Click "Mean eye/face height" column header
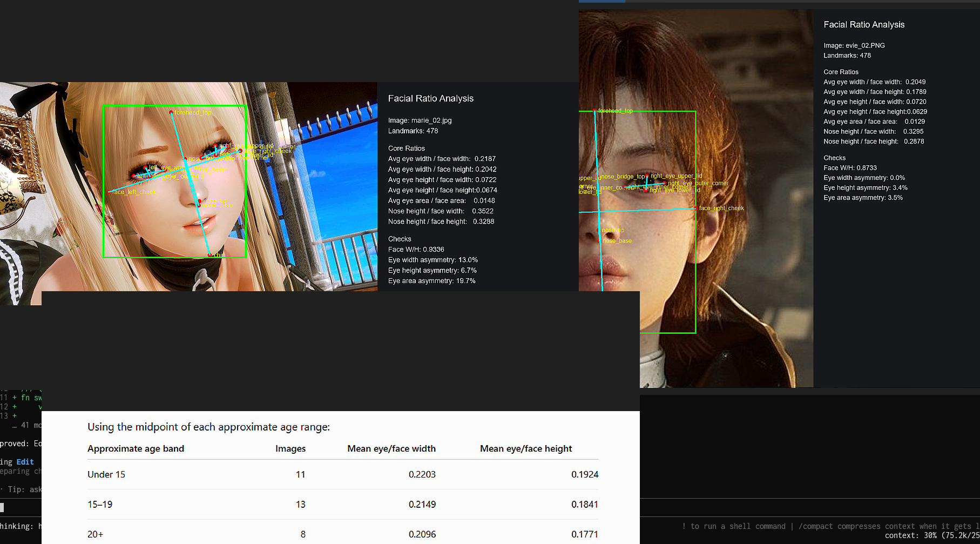980x544 pixels. click(526, 448)
